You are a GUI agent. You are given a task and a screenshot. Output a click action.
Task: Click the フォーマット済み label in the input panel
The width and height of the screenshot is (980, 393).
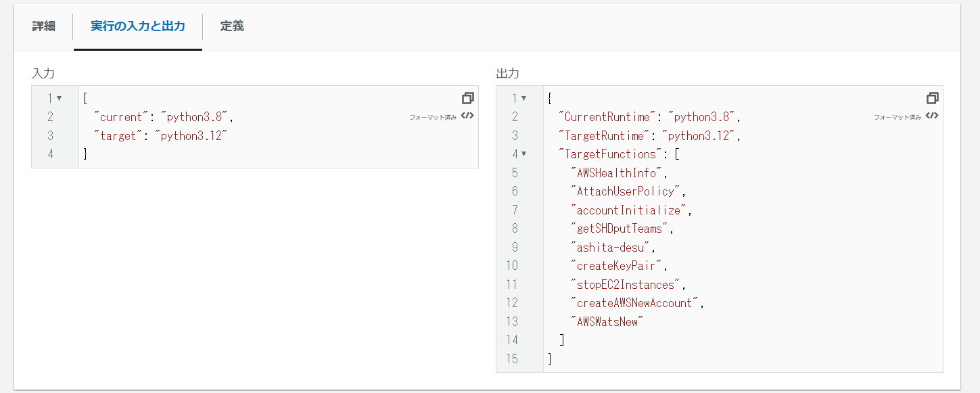tap(433, 117)
